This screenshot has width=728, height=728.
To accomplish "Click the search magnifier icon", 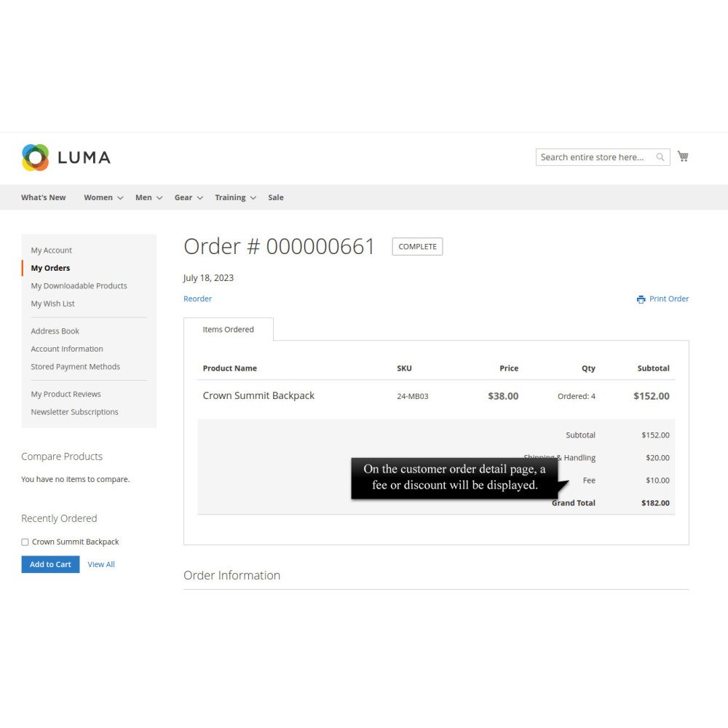I will pyautogui.click(x=660, y=157).
